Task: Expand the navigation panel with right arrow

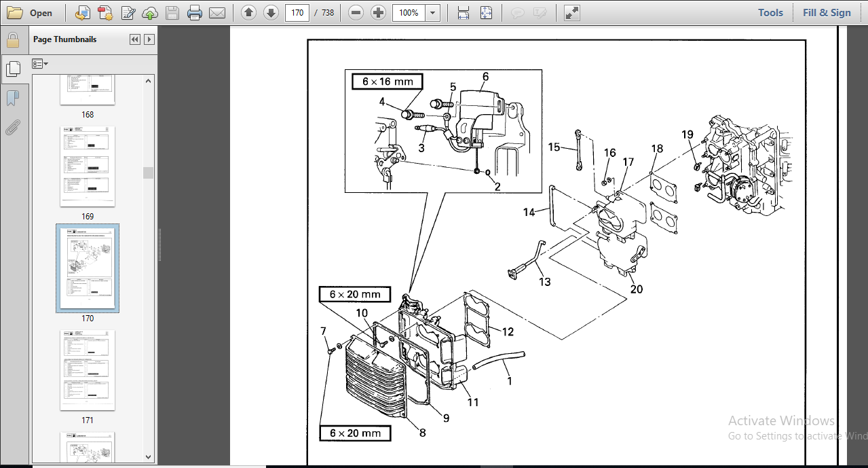Action: tap(149, 39)
